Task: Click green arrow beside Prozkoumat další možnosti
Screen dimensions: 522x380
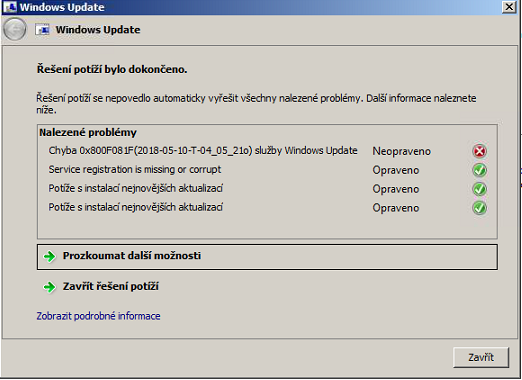Action: [50, 256]
